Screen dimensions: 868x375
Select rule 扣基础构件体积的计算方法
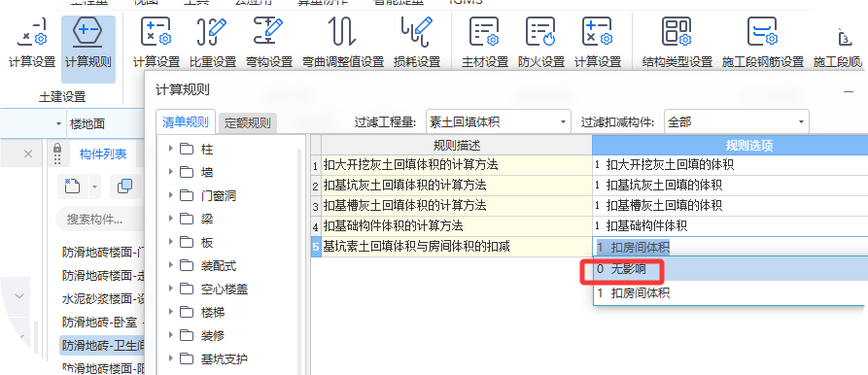(x=456, y=225)
